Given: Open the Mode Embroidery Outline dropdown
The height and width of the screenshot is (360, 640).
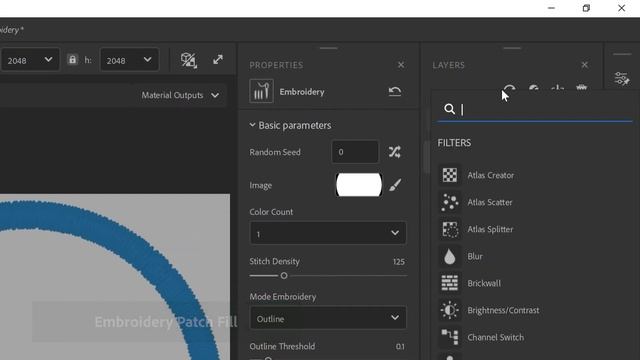Looking at the screenshot, I should [x=328, y=318].
